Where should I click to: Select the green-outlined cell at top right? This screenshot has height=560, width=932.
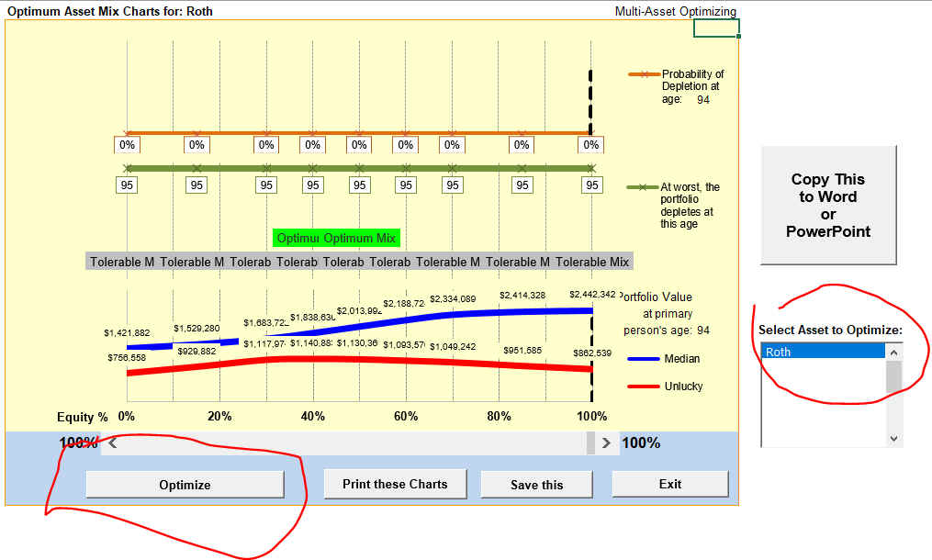tap(716, 28)
